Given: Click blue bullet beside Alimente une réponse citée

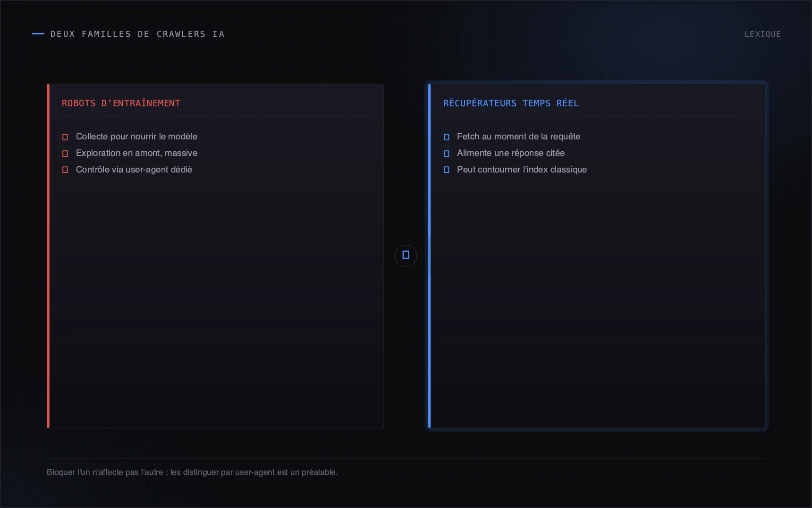Looking at the screenshot, I should tap(447, 154).
